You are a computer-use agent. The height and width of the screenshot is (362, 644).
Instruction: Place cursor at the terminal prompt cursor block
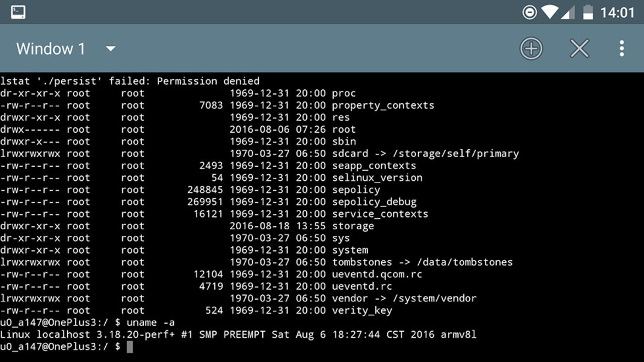[130, 347]
